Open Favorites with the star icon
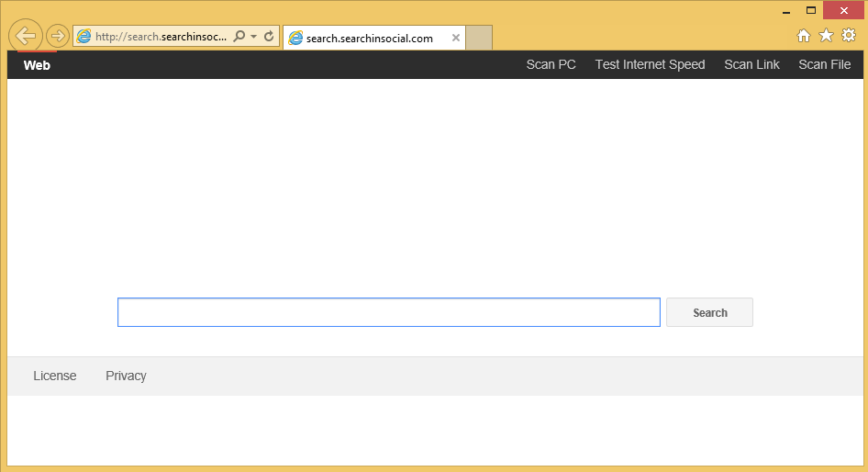This screenshot has height=472, width=868. tap(826, 36)
